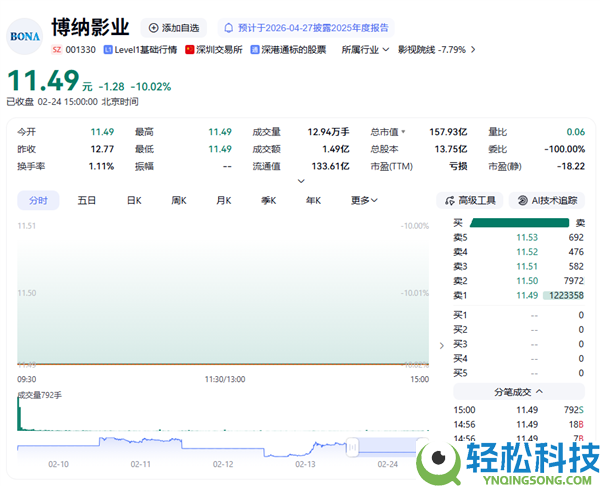The image size is (600, 486).
Task: Switch to the 五日 chart tab
Action: click(87, 200)
